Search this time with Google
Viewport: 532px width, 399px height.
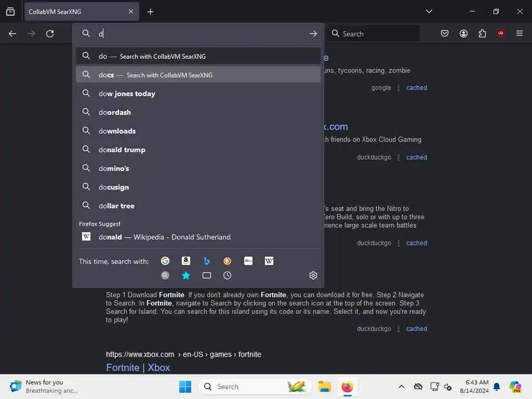click(x=165, y=261)
